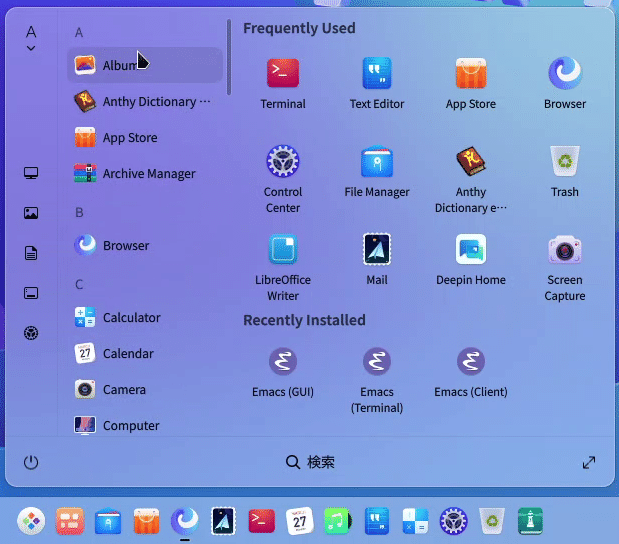Open Control Center in Frequently Used
Screen dimensions: 619x544
pyautogui.click(x=283, y=179)
